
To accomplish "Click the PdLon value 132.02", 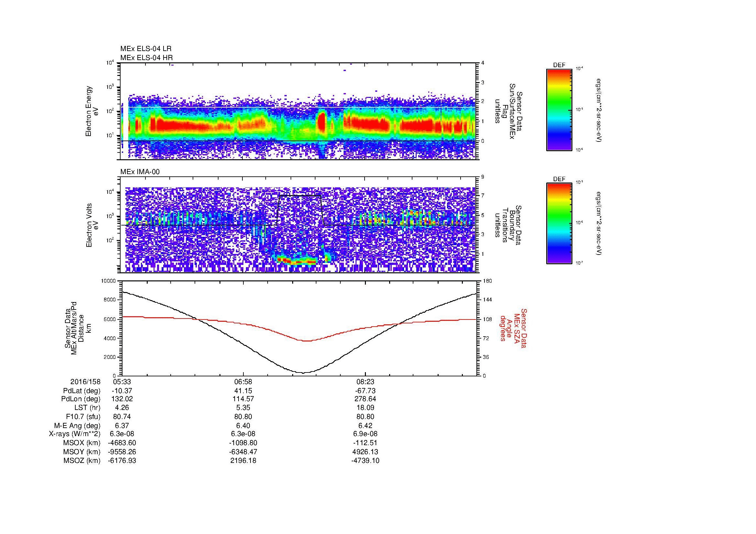I will pyautogui.click(x=122, y=399).
